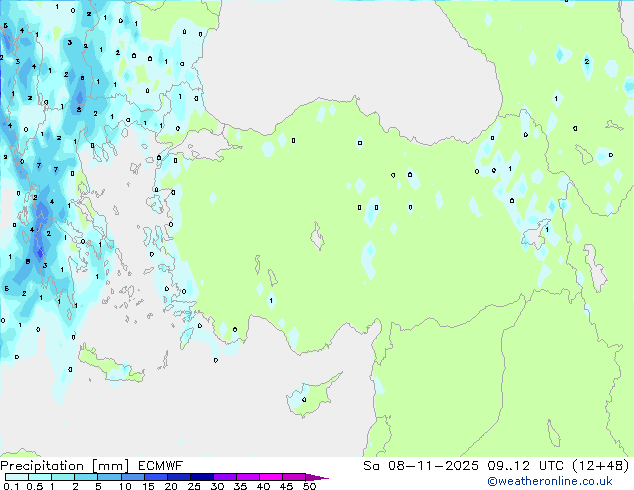Click the 'ECMWF' model label

[x=160, y=466]
